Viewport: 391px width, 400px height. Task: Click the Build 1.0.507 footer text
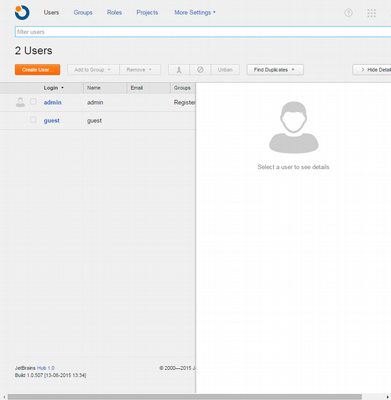point(50,375)
